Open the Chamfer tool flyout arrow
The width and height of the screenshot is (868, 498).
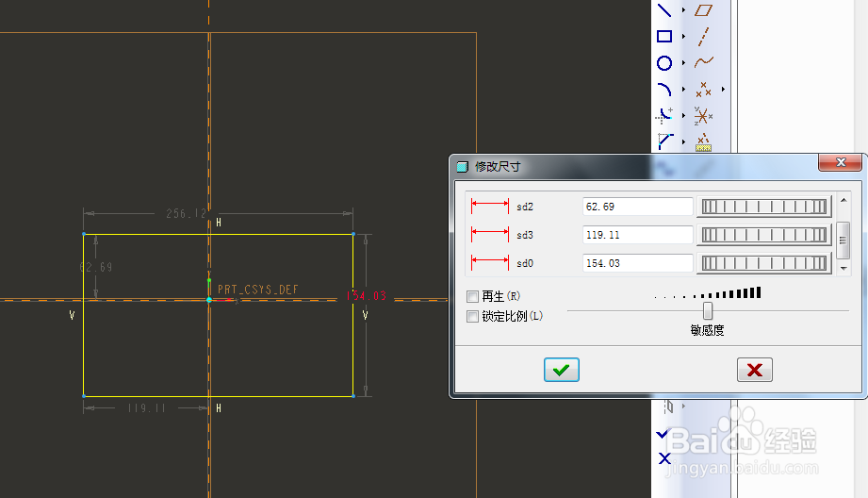[683, 141]
